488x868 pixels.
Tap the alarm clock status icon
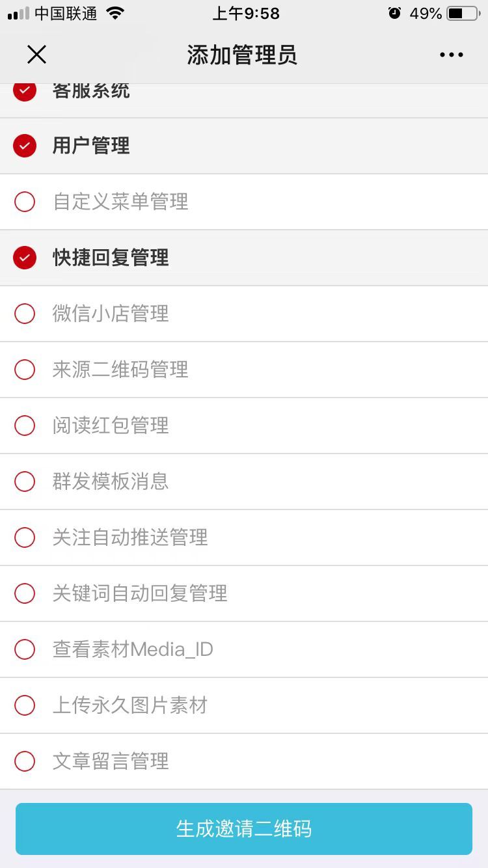click(394, 14)
